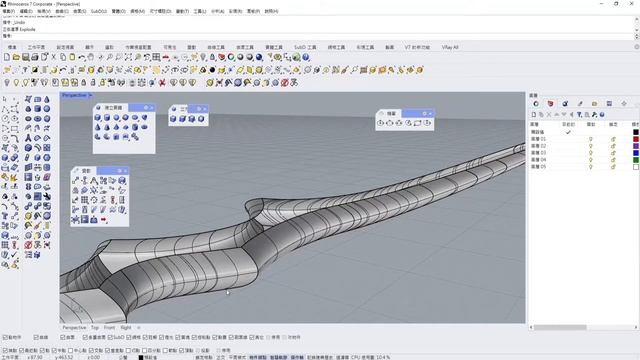Switch to the V7 new features toolbar tab

(417, 47)
